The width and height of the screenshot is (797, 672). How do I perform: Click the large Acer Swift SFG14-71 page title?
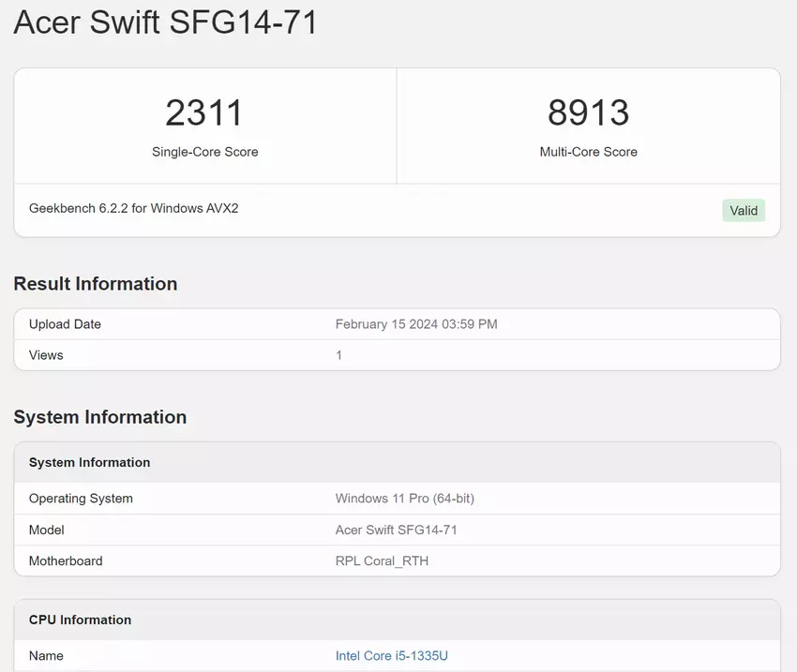click(166, 22)
